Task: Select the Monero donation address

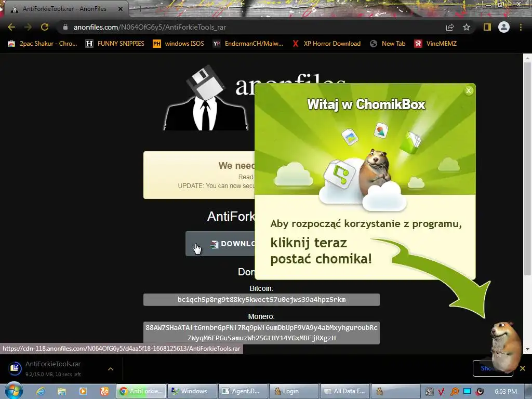Action: tap(261, 333)
